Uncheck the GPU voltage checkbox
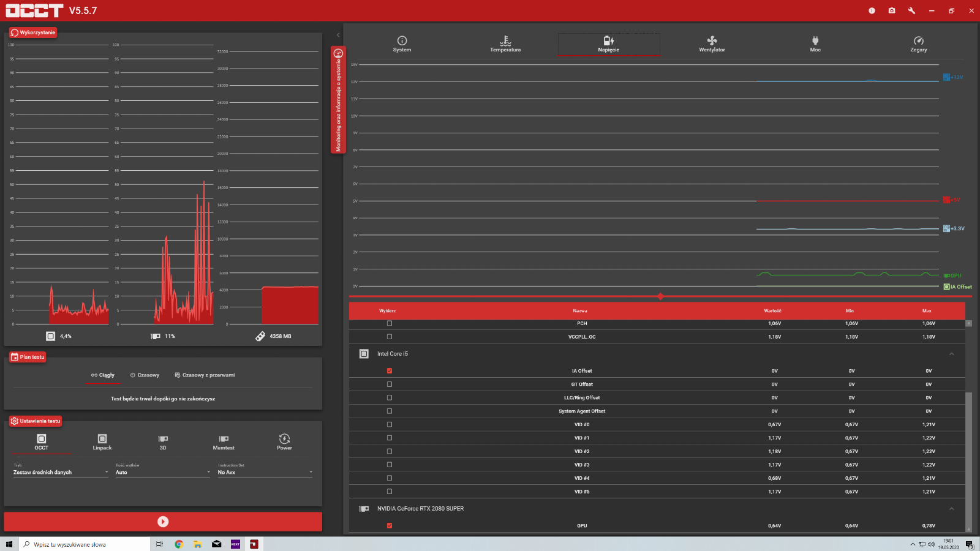The image size is (980, 551). click(390, 526)
